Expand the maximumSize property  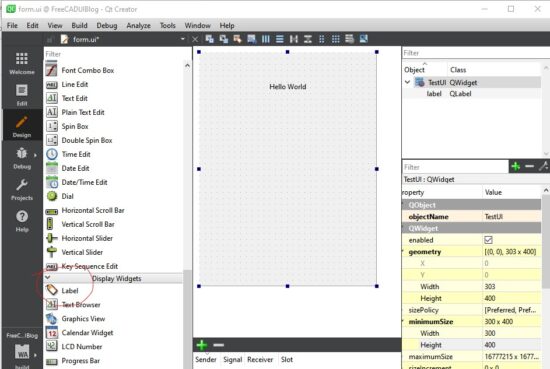pyautogui.click(x=403, y=356)
